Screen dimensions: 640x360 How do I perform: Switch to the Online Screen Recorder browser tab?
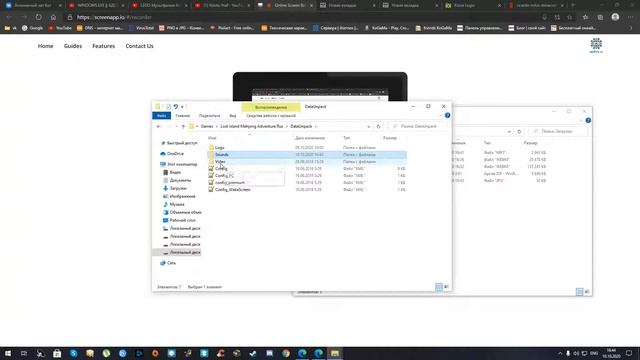coord(286,5)
